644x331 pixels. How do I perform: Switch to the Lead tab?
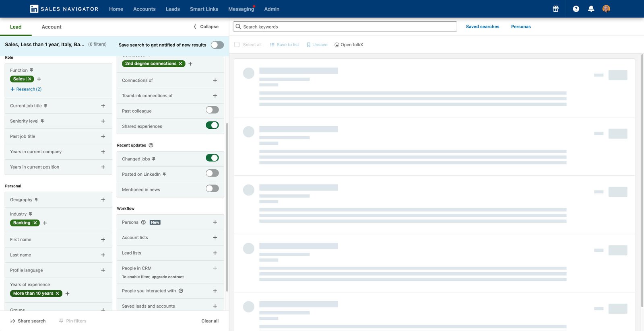click(16, 27)
